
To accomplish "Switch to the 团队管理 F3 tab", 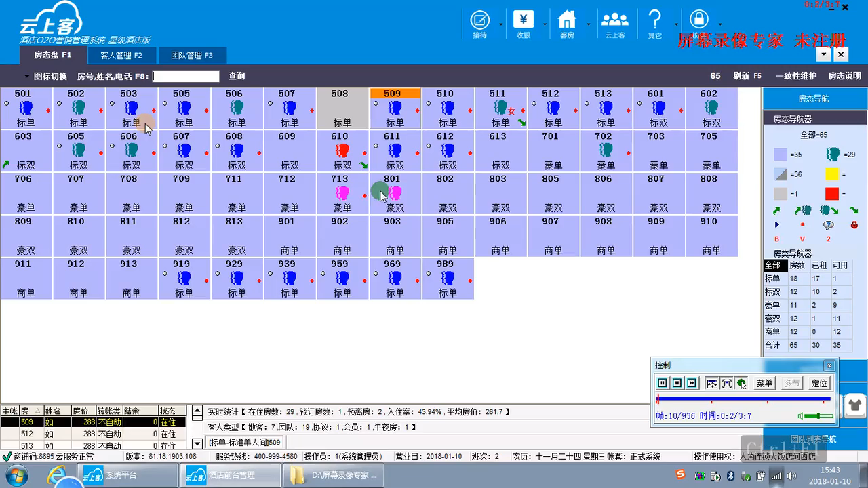I will click(192, 56).
